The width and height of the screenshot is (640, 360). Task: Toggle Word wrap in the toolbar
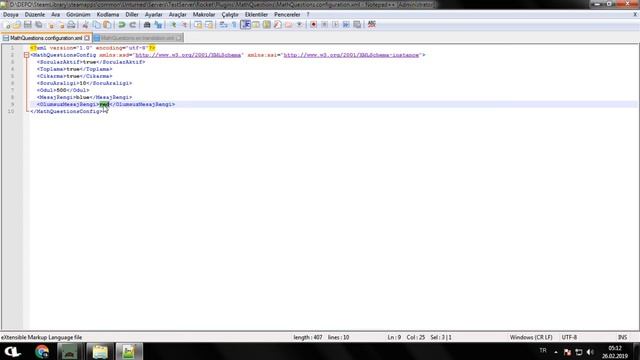click(x=223, y=25)
